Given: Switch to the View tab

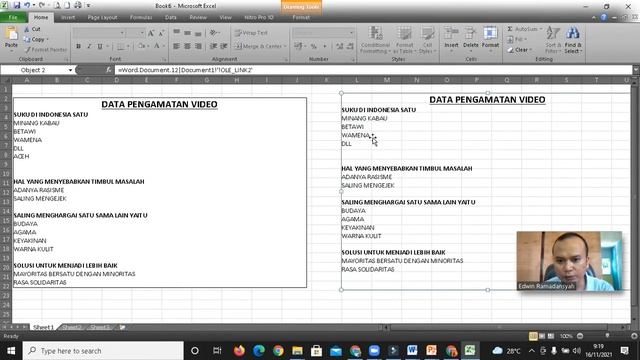Looking at the screenshot, I should point(225,18).
